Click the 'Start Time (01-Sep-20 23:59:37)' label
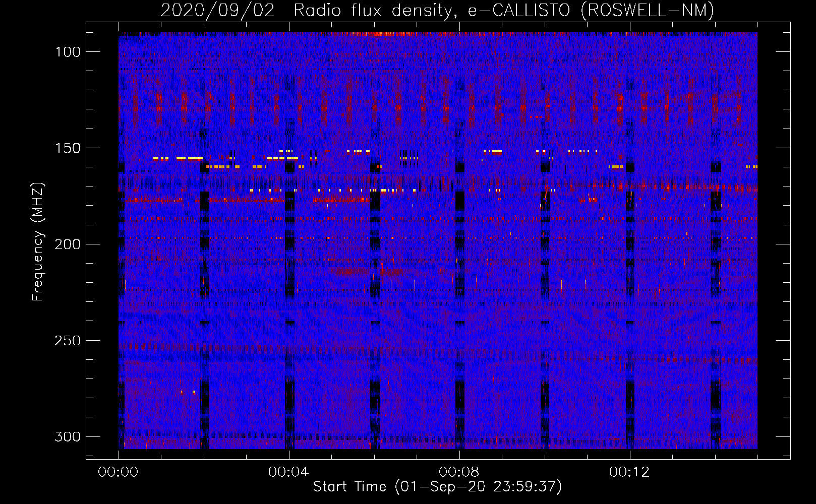 (437, 487)
